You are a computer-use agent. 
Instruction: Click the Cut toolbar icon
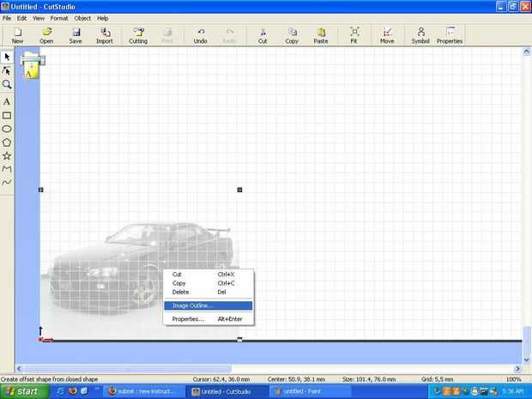[263, 36]
